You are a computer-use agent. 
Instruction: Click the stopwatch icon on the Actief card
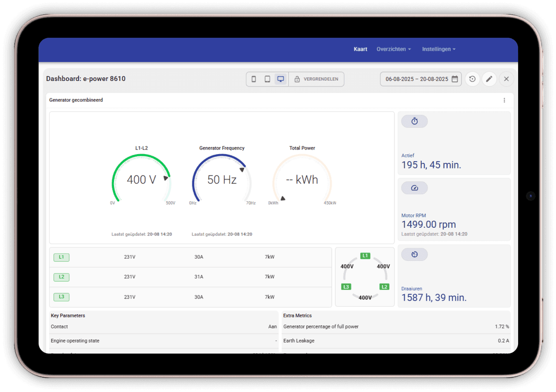pyautogui.click(x=414, y=121)
